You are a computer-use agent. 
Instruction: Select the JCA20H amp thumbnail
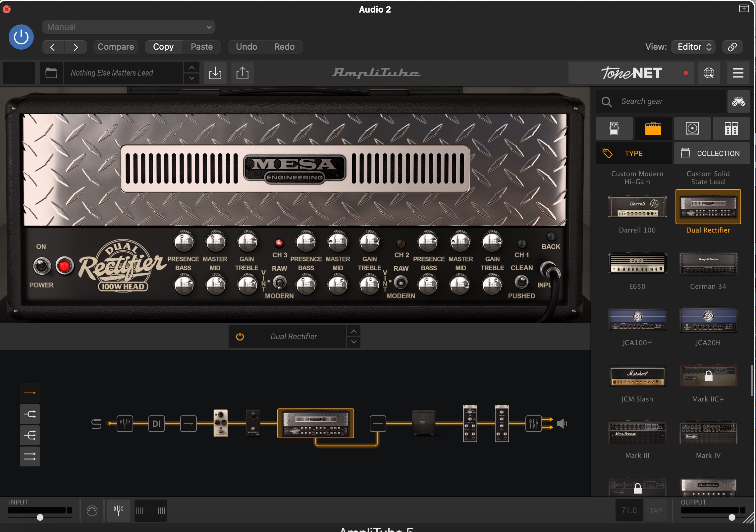point(708,320)
